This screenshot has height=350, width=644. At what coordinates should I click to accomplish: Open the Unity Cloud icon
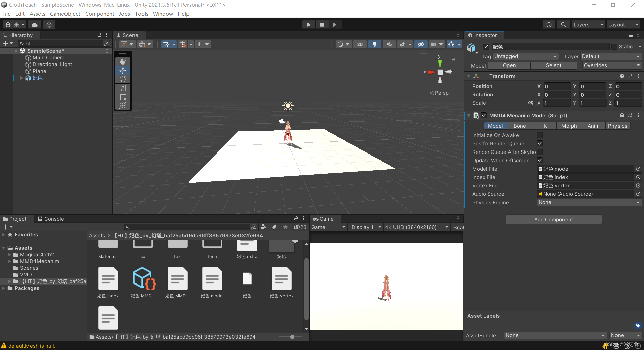pyautogui.click(x=35, y=25)
